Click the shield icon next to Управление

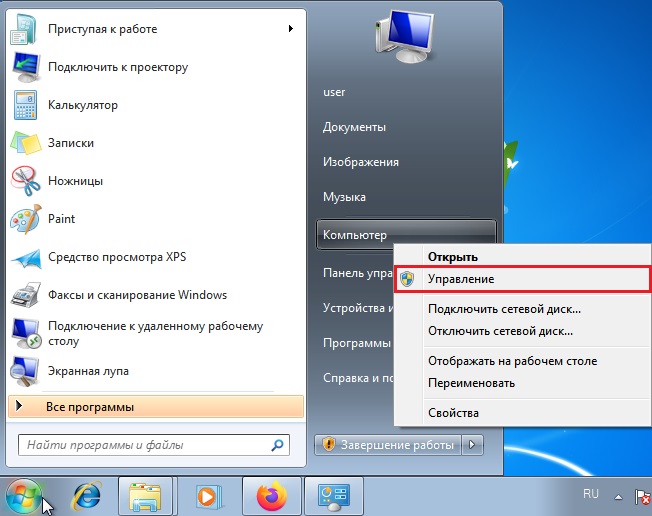407,279
